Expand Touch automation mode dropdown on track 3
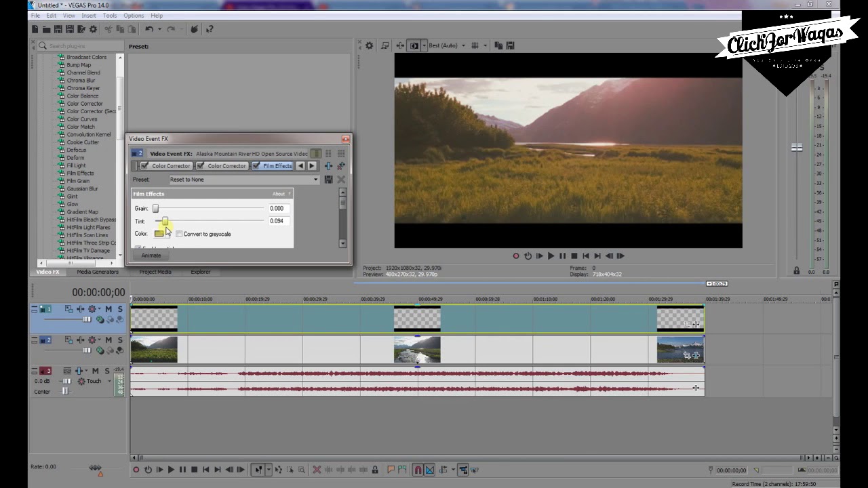 click(x=110, y=381)
